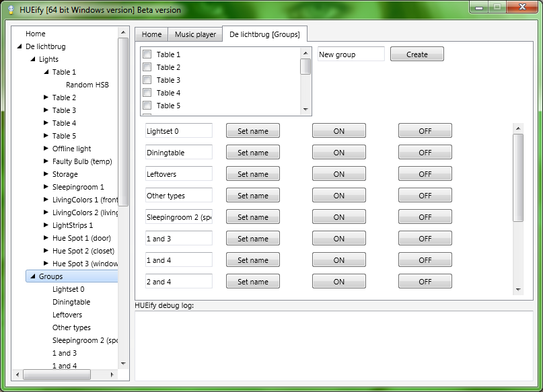Select Hue Spot 1 (door) in tree

pos(81,238)
